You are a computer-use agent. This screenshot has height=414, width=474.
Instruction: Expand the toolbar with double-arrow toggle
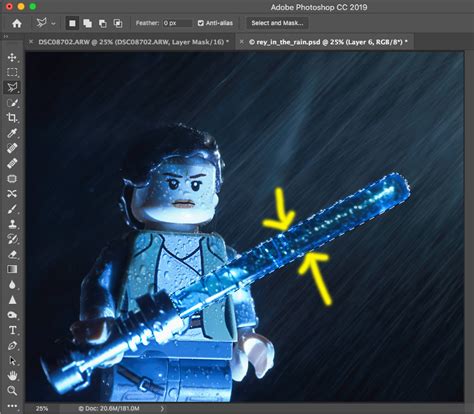[x=6, y=36]
